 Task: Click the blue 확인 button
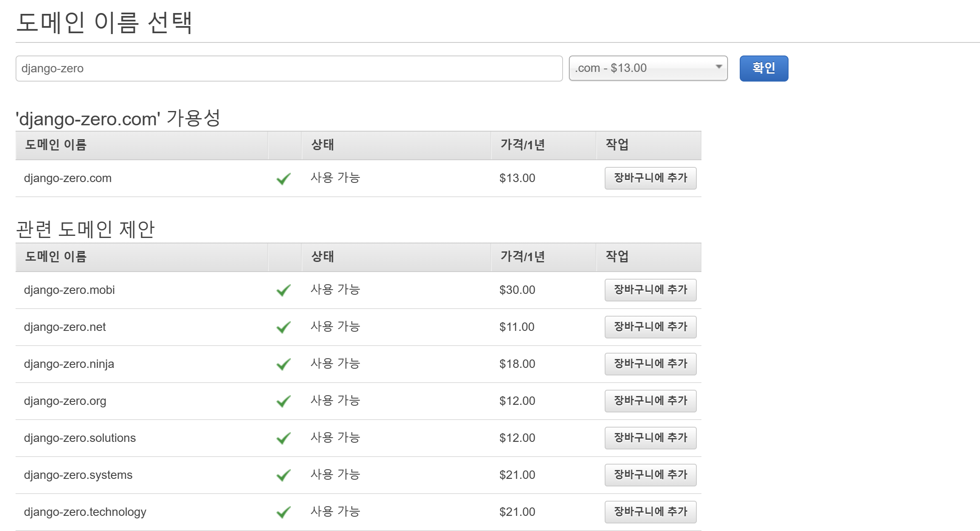pyautogui.click(x=763, y=68)
